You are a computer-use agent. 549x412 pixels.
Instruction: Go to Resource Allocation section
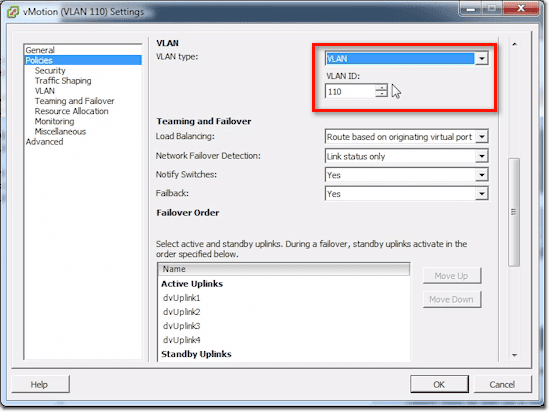tap(71, 111)
